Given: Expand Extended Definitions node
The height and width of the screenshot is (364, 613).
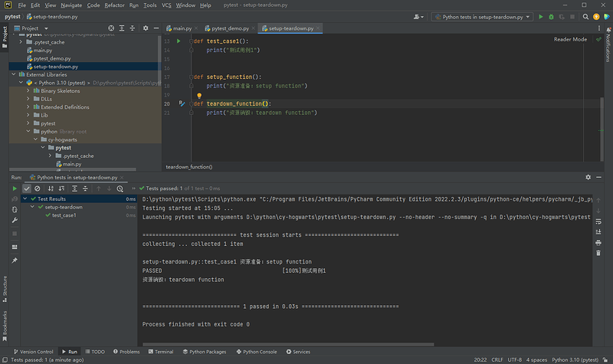Looking at the screenshot, I should (28, 107).
